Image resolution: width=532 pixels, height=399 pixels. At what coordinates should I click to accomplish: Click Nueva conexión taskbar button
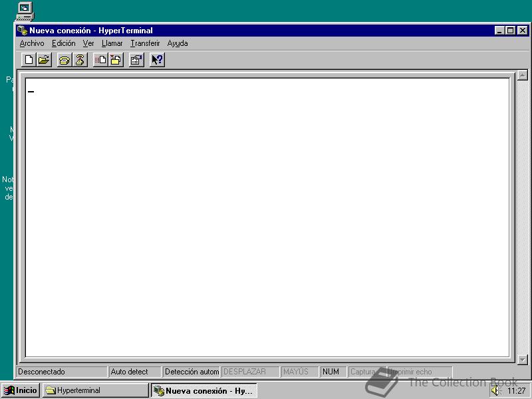(x=204, y=390)
